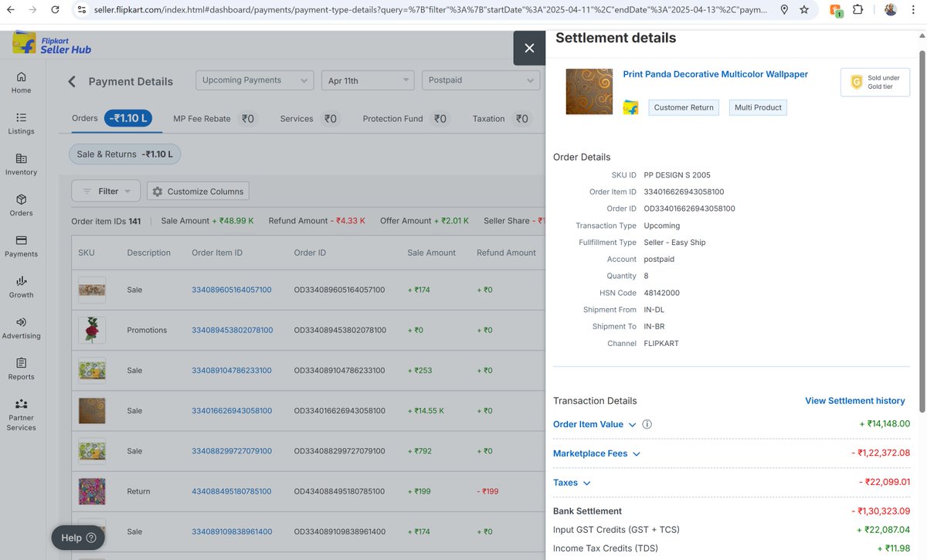Viewport: 927px width, 560px height.
Task: Click the wallpaper product thumbnail in panel
Action: coord(589,92)
